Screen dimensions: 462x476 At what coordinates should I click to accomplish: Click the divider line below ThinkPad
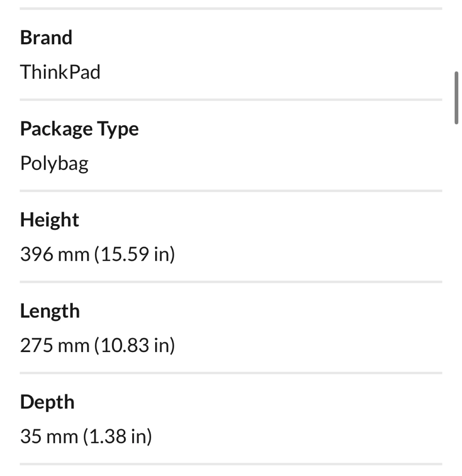pyautogui.click(x=231, y=99)
